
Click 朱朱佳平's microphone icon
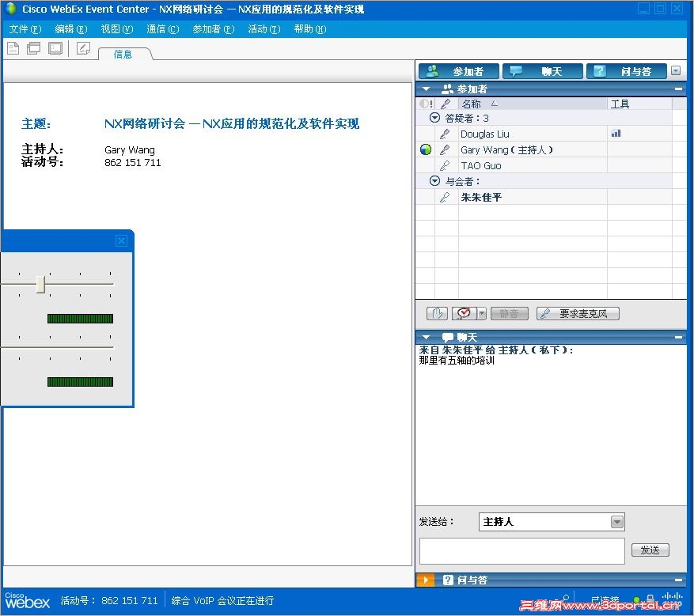pos(445,197)
